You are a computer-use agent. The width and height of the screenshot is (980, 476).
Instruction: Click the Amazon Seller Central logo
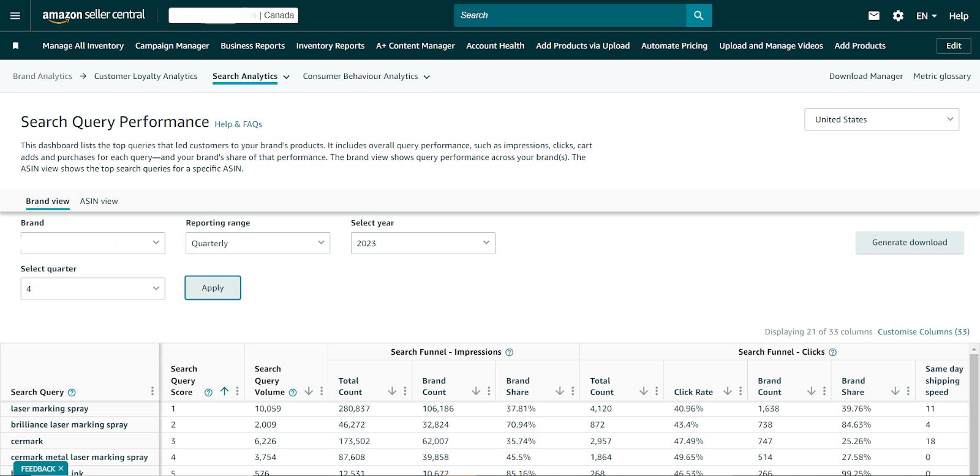pos(94,15)
